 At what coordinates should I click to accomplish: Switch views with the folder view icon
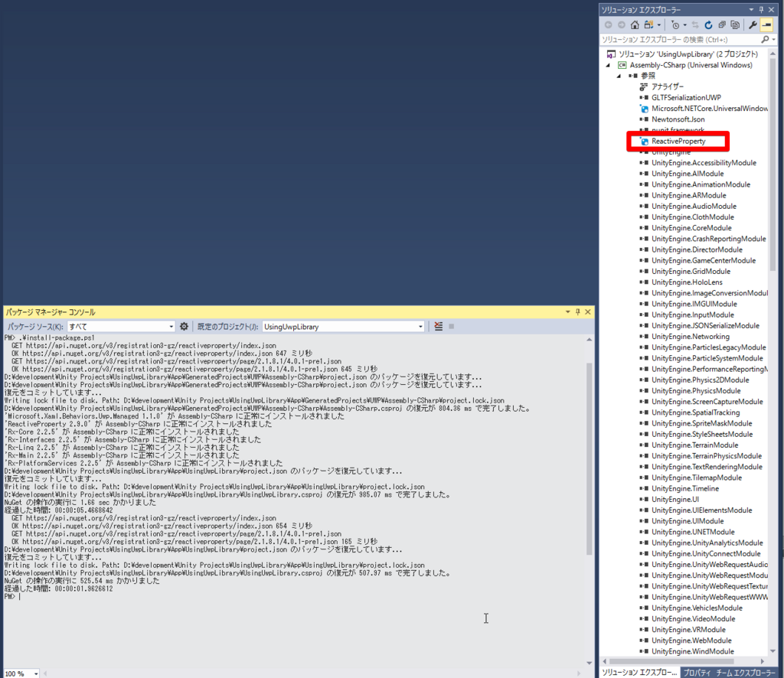[648, 25]
